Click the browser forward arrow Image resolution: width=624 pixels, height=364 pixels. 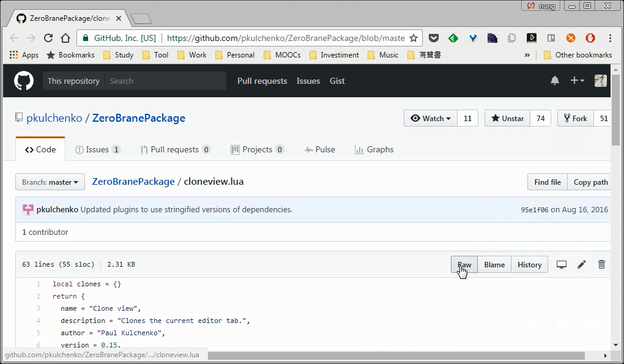coord(31,38)
